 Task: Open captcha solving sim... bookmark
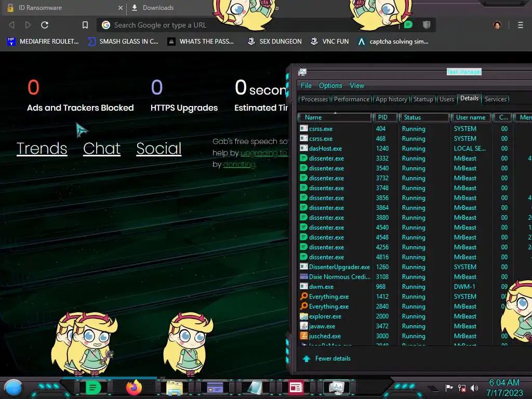click(x=393, y=42)
